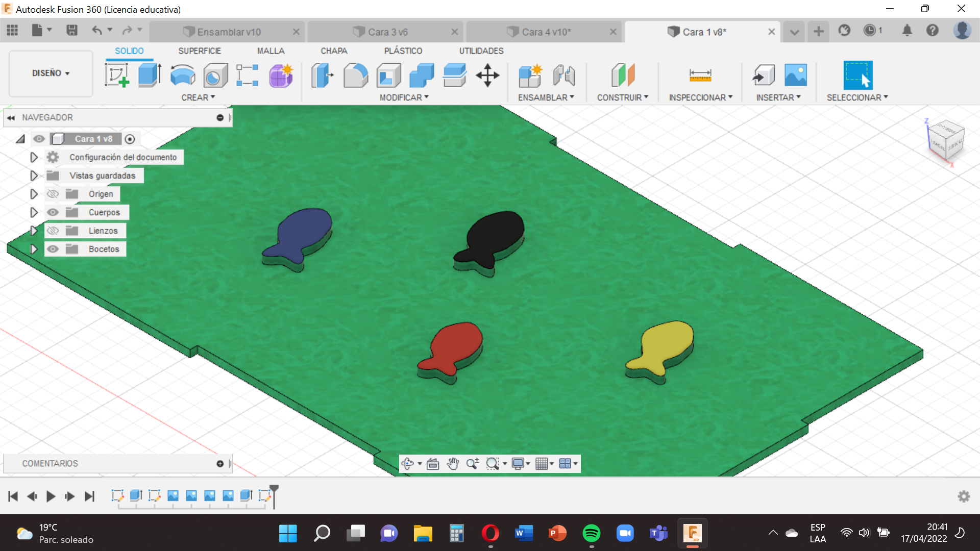
Task: Select the New Component tool
Action: 530,75
